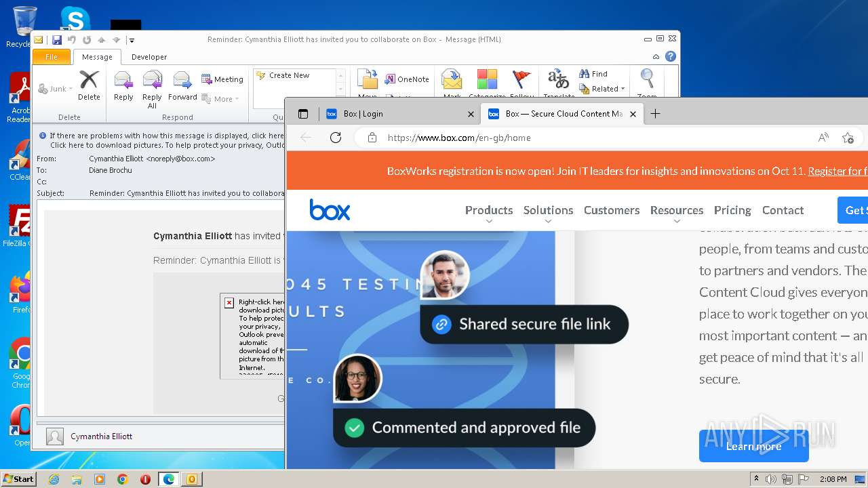Switch to the Developer ribbon tab
The width and height of the screenshot is (868, 488).
(149, 57)
